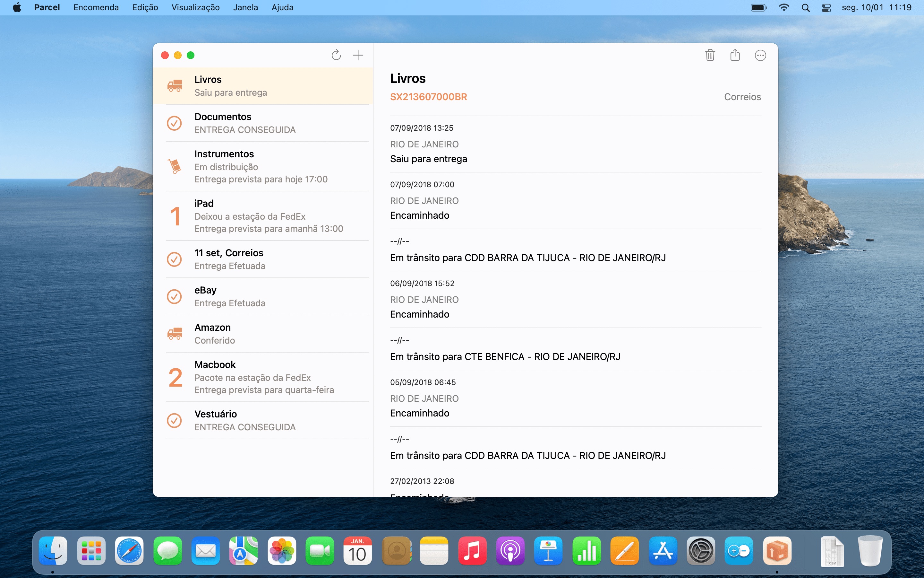Click the checkmark icon beside Vestuário
This screenshot has height=578, width=924.
[175, 421]
